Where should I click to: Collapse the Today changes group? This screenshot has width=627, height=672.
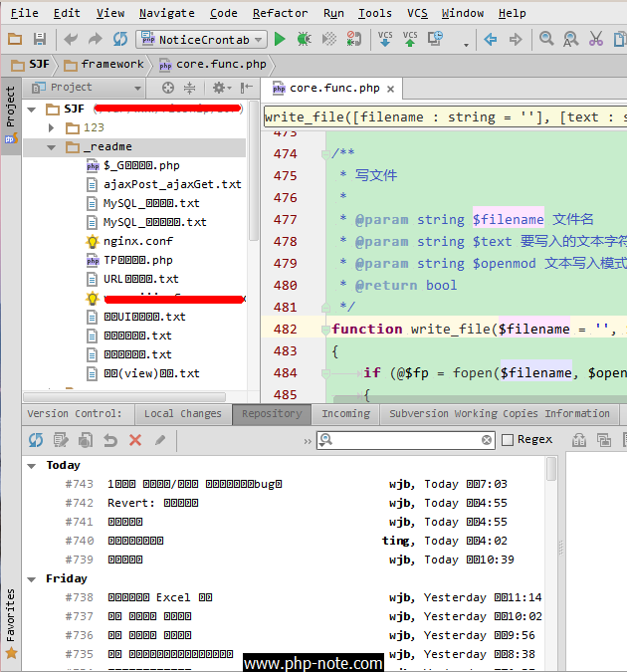click(31, 466)
